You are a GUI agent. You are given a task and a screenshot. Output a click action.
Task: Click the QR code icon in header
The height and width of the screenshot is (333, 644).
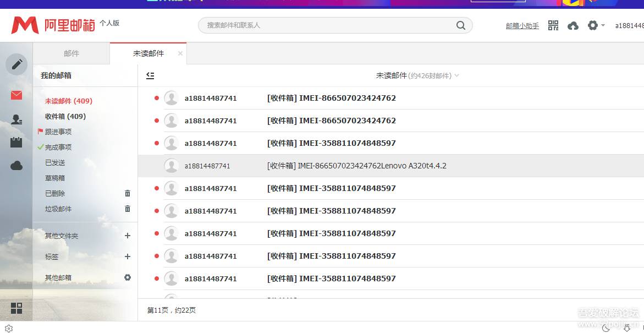tap(553, 25)
